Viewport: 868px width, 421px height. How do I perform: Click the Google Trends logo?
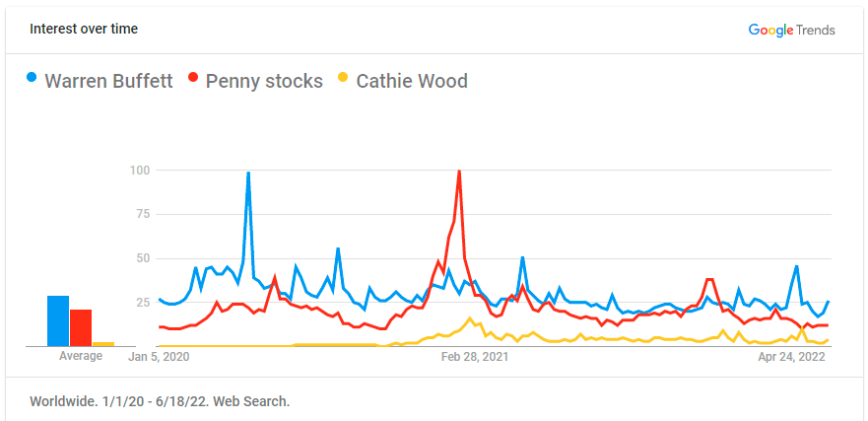point(791,30)
